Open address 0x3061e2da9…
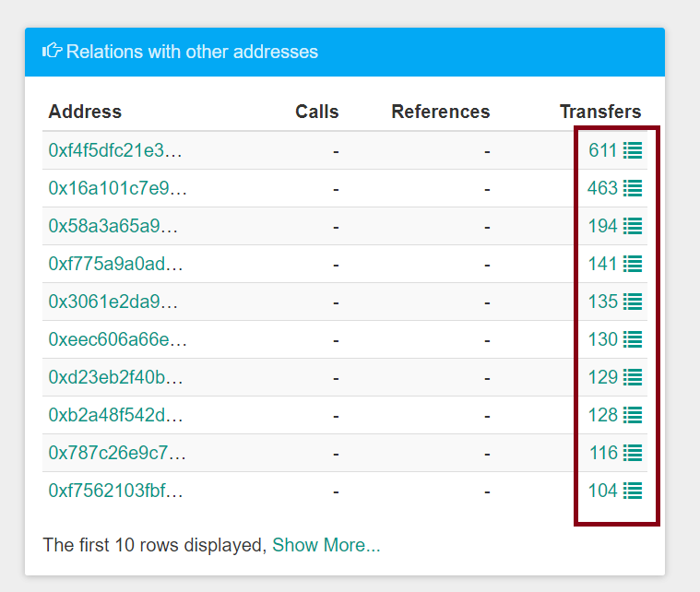 click(113, 302)
